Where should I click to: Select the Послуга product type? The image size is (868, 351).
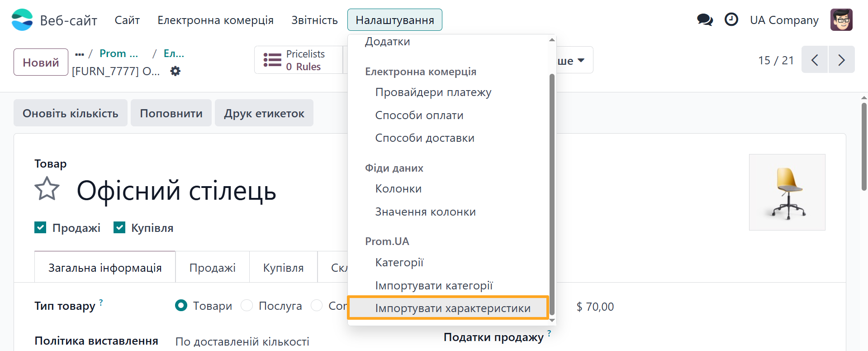[x=247, y=306]
